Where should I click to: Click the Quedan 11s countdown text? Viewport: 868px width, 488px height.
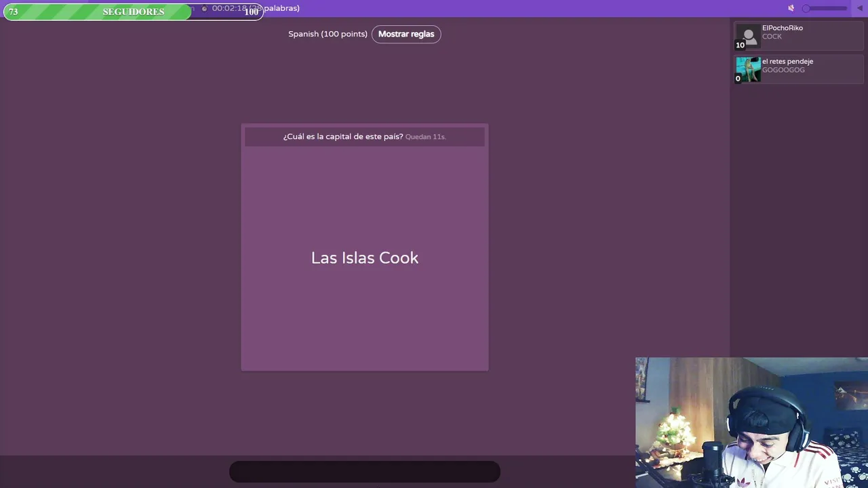pos(425,137)
